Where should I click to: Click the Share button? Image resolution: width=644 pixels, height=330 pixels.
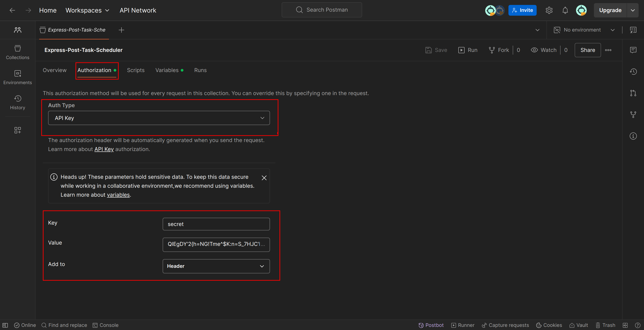point(587,50)
